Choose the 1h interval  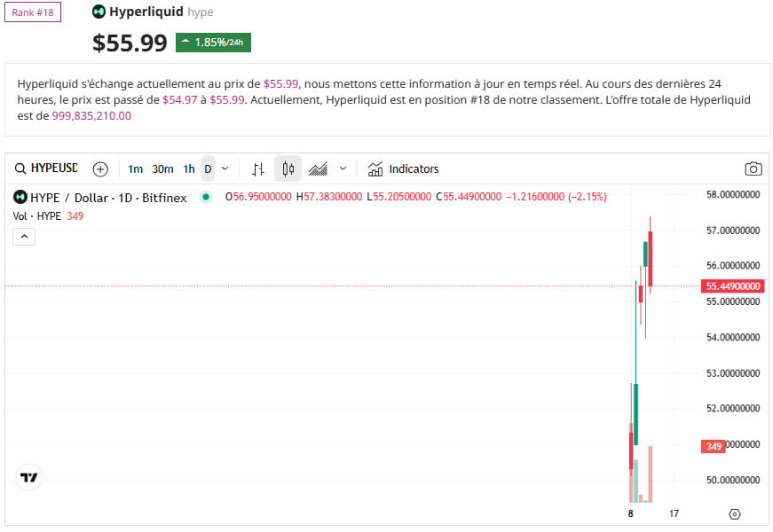coord(189,168)
